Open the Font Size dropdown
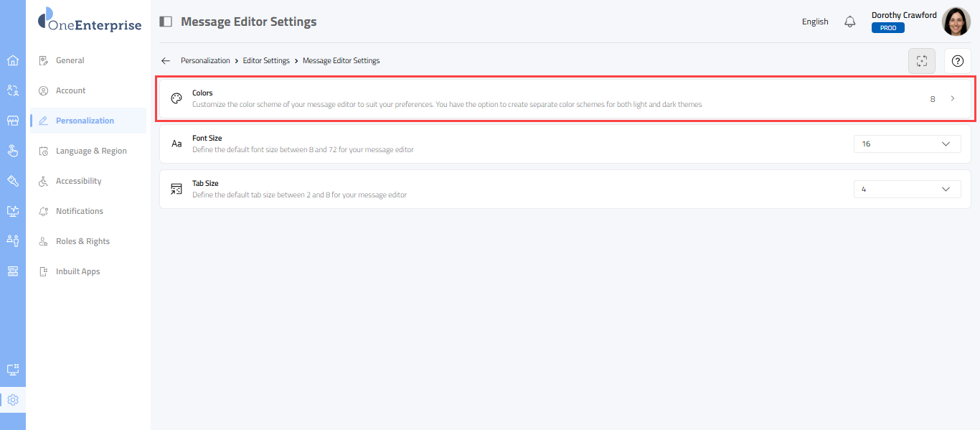This screenshot has width=980, height=430. tap(907, 144)
